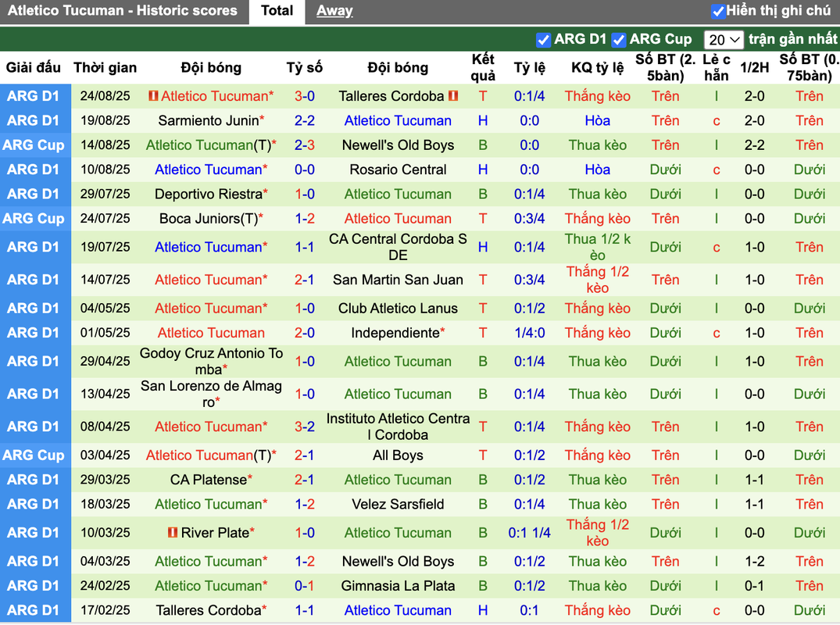Open the 2-3 score against Newell's Old Boys

pyautogui.click(x=304, y=145)
